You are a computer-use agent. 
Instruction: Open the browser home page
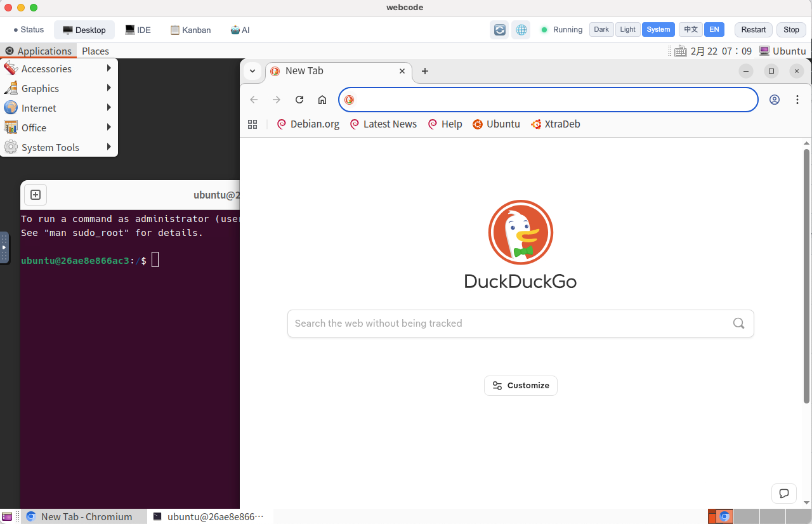click(x=322, y=100)
